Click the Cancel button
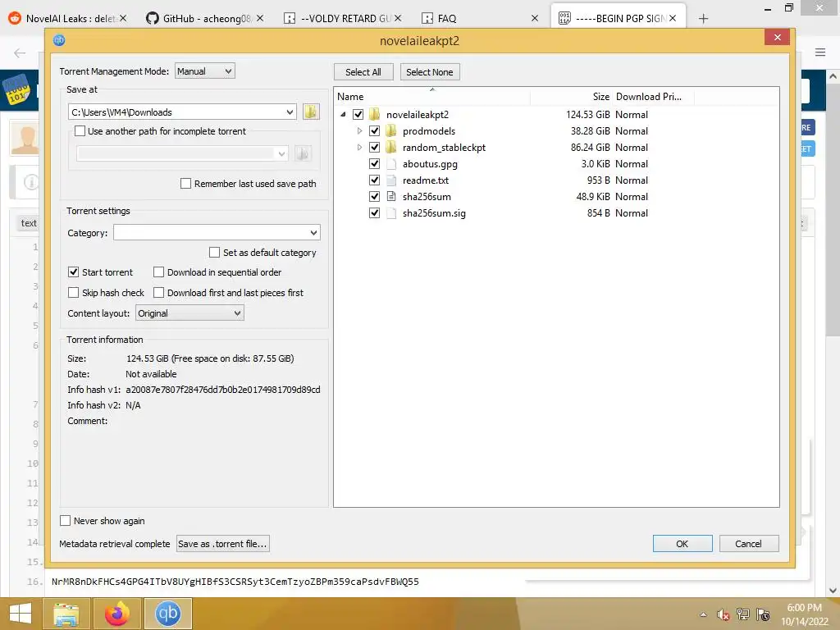 [x=748, y=544]
